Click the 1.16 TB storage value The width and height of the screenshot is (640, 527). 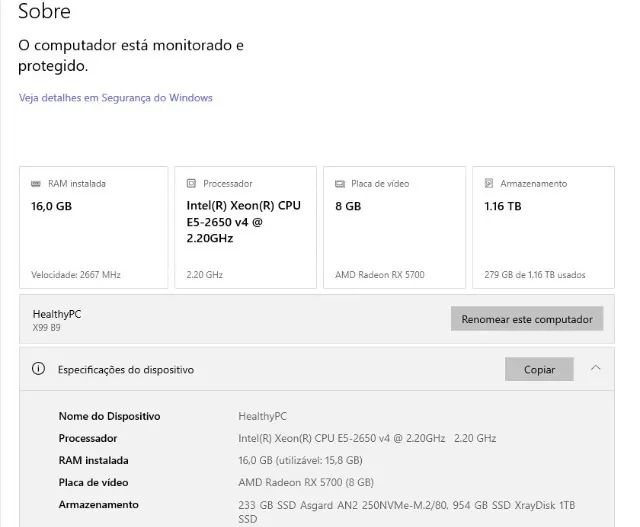[504, 206]
